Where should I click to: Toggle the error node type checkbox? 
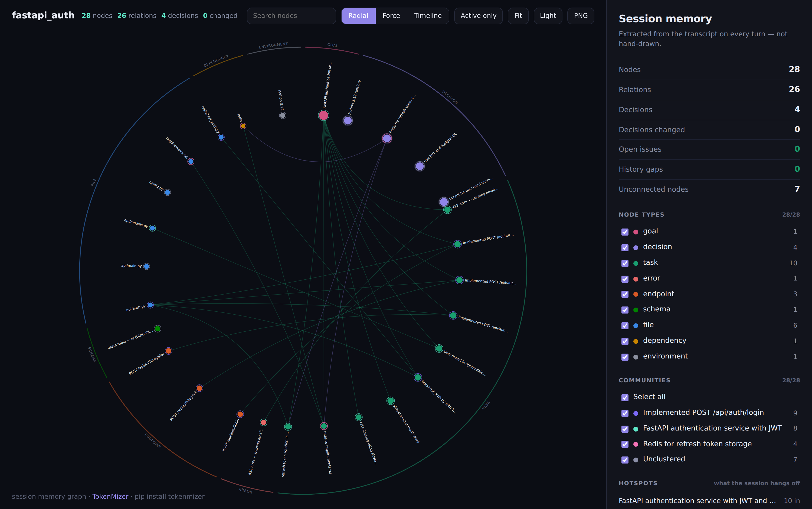point(625,279)
